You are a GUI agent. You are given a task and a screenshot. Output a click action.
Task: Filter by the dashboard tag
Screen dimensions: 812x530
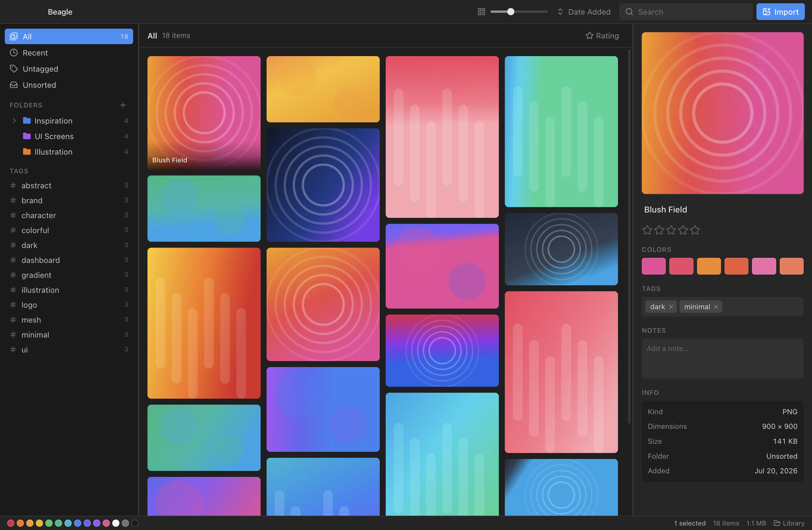click(69, 260)
